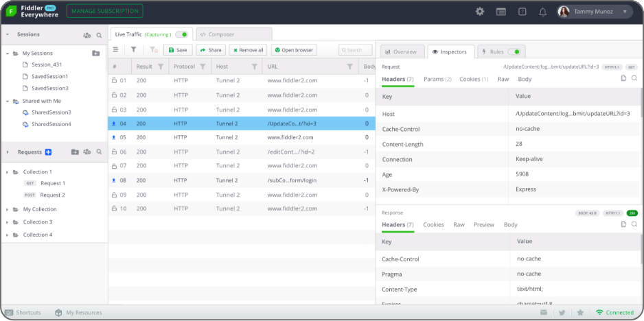Switch to the Composer tab
This screenshot has width=644, height=321.
pos(233,34)
